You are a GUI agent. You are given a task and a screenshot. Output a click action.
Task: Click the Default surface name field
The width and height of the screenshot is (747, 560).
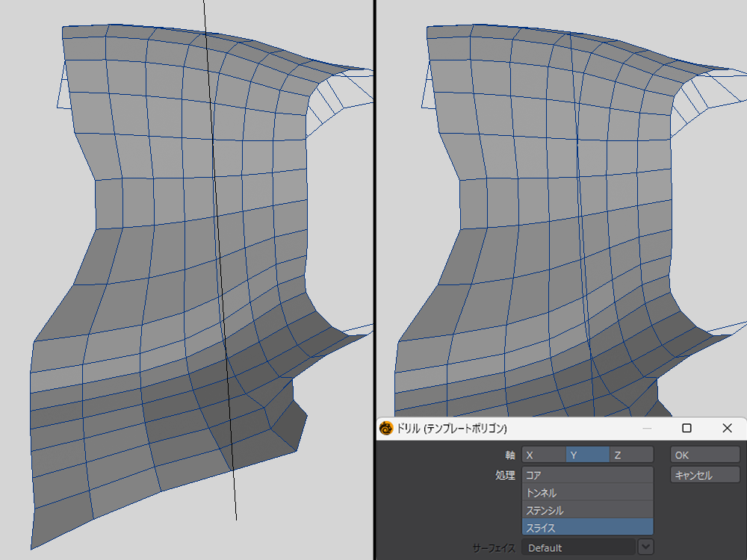578,547
